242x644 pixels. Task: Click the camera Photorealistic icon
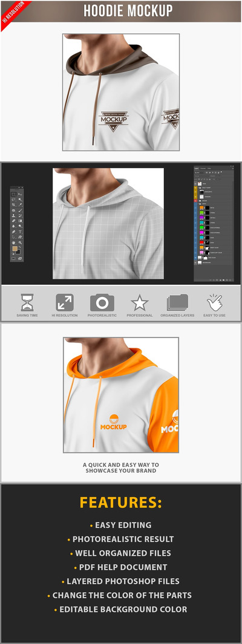click(x=102, y=303)
